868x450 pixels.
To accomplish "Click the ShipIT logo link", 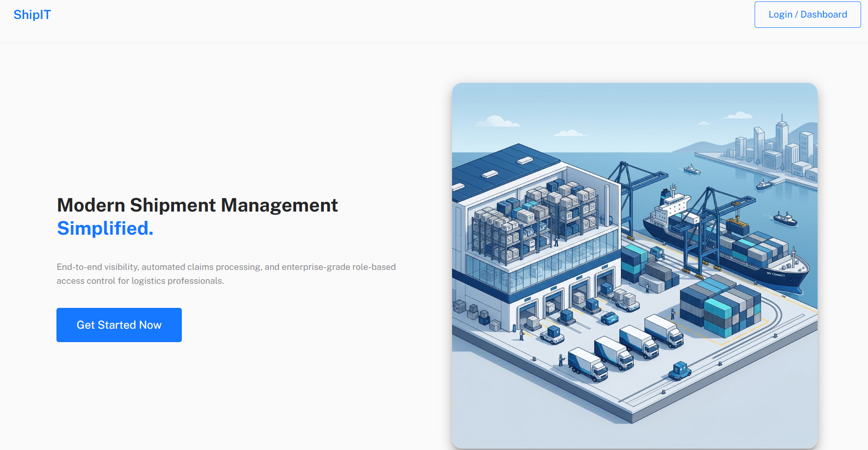I will pos(32,15).
